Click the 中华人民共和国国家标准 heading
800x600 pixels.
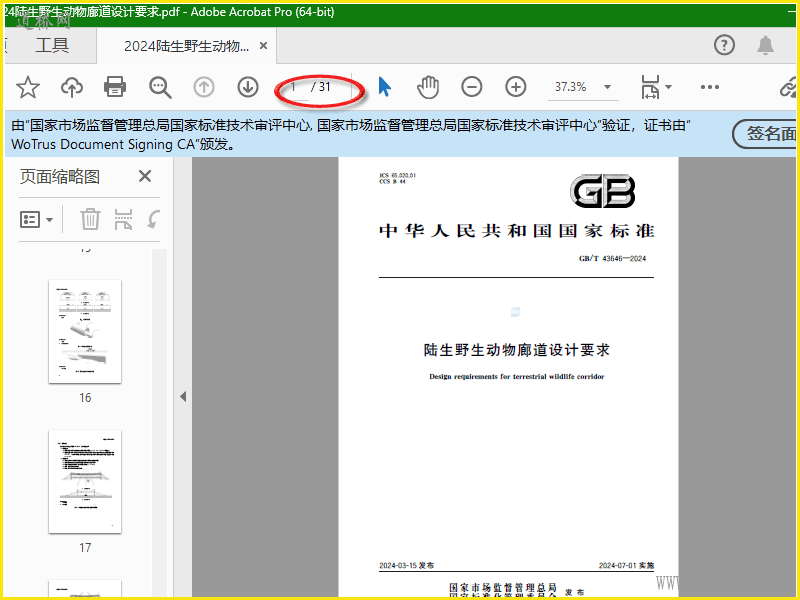pyautogui.click(x=516, y=231)
